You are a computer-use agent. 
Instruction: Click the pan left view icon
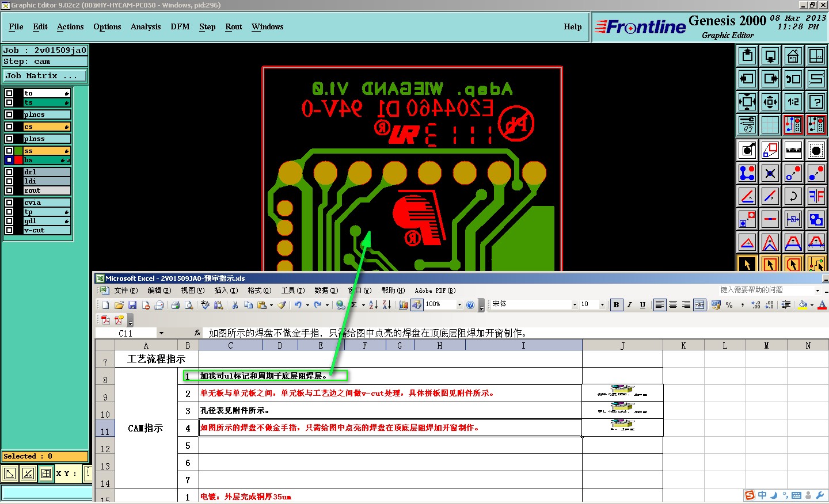747,79
